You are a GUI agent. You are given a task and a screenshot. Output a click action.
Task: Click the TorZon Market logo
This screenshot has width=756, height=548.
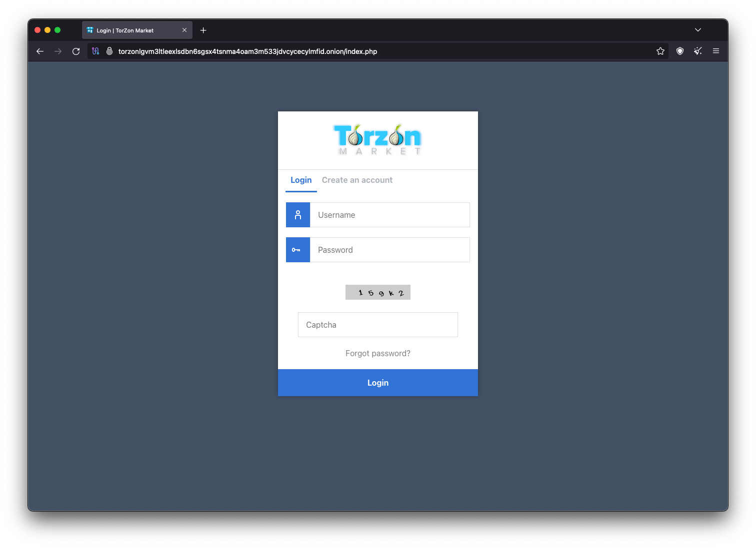(x=378, y=140)
